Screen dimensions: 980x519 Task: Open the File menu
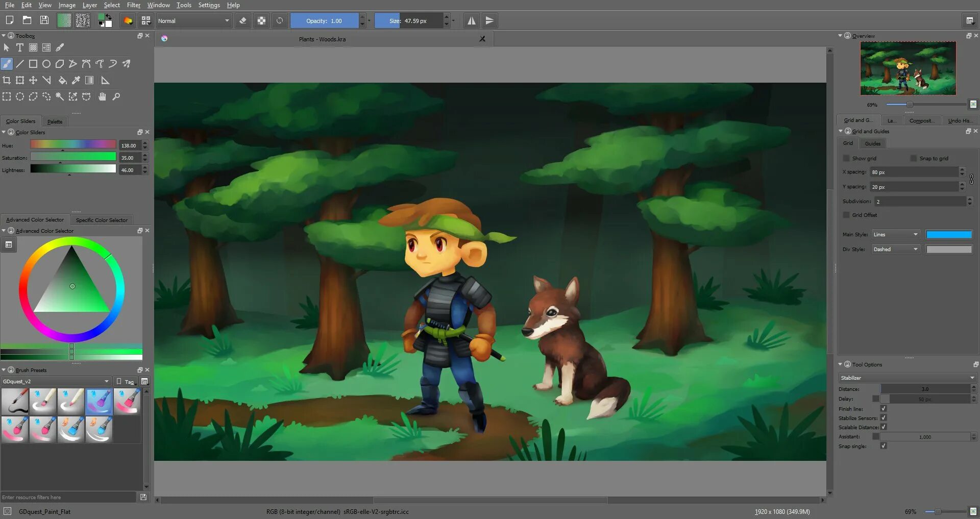pos(10,5)
